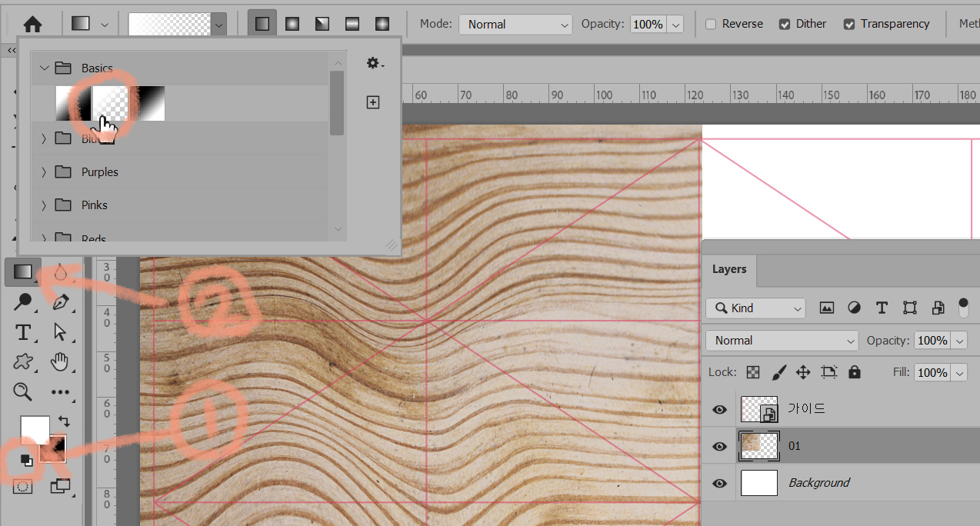The image size is (980, 526).
Task: Open the gradient Mode dropdown
Action: (x=515, y=25)
